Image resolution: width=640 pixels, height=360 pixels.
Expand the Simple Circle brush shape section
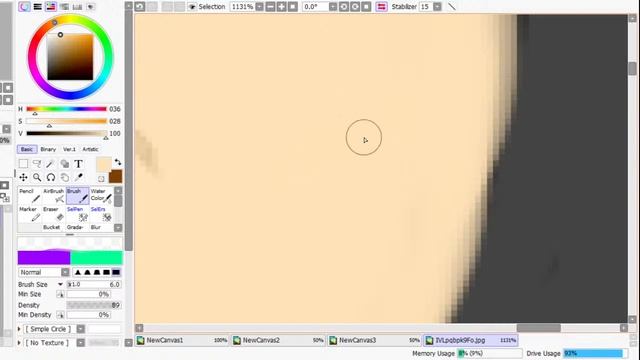pyautogui.click(x=19, y=329)
